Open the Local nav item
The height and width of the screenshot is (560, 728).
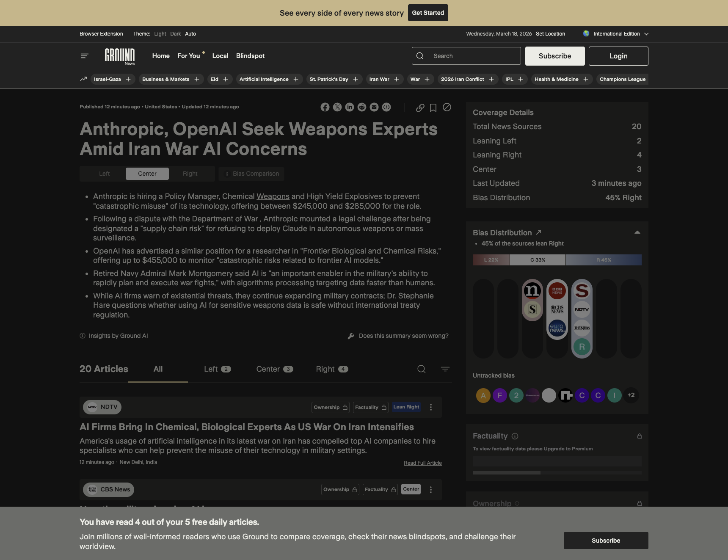[220, 56]
